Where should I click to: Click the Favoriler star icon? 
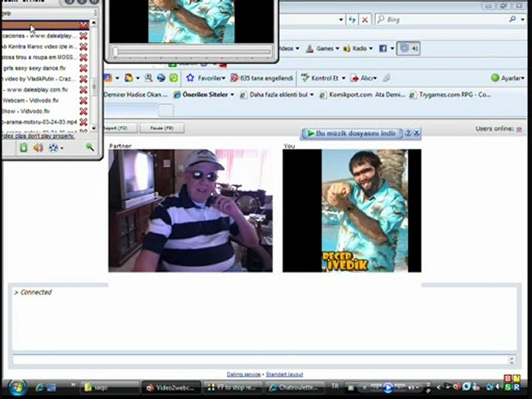[190, 78]
